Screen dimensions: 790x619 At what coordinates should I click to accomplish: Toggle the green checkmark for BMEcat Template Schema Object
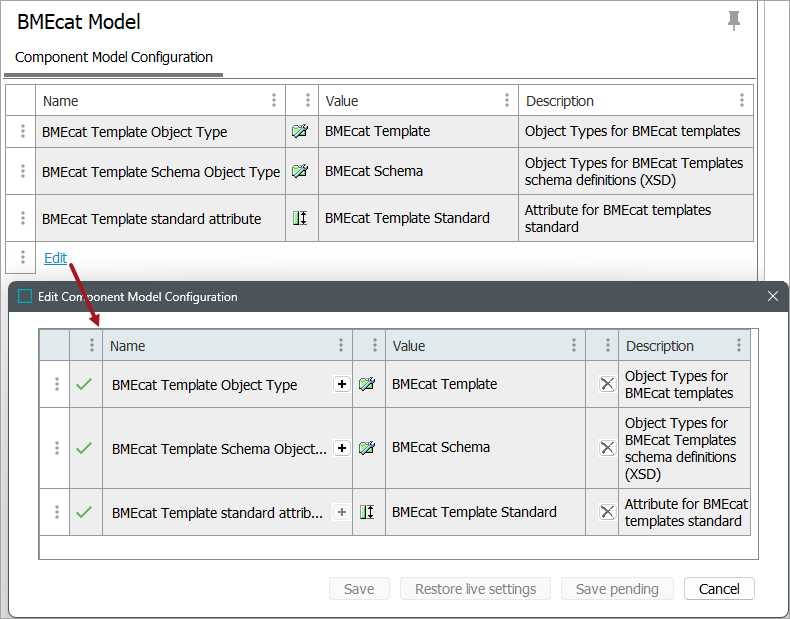85,448
